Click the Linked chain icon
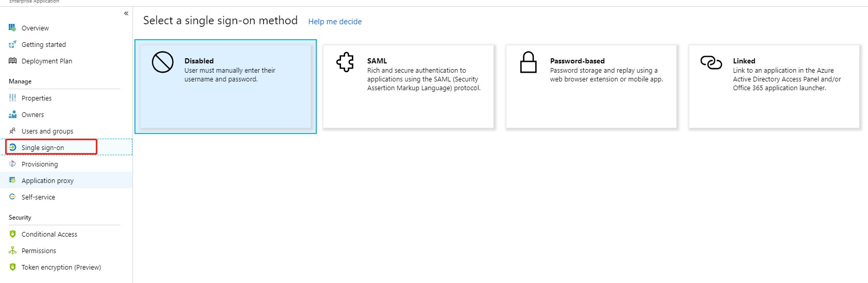Image resolution: width=868 pixels, height=283 pixels. point(711,62)
